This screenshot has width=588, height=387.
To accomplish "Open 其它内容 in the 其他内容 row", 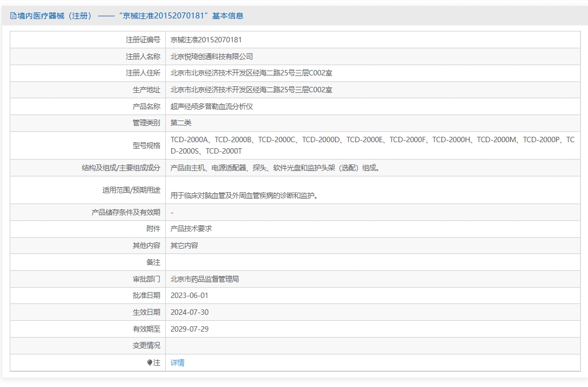I will click(184, 245).
